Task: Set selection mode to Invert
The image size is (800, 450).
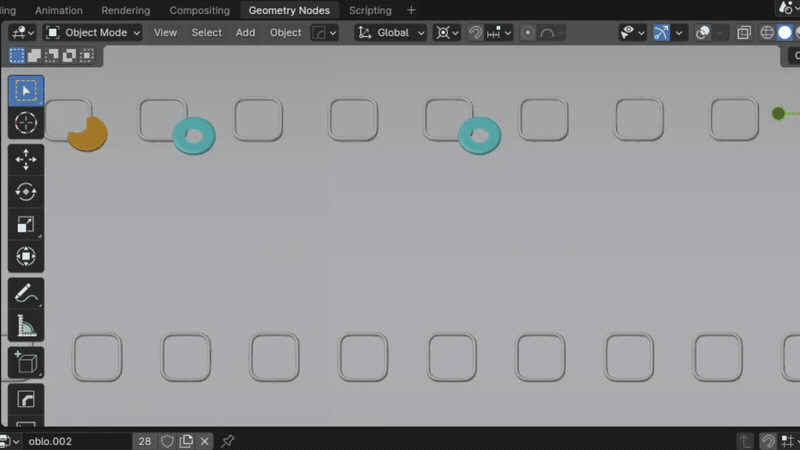Action: pyautogui.click(x=69, y=55)
